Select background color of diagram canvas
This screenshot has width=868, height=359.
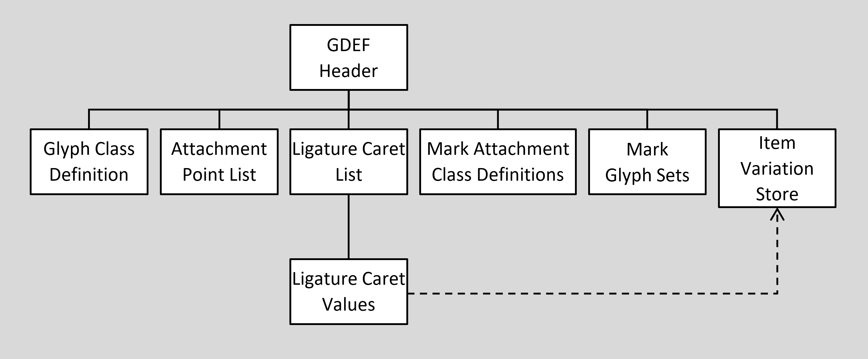coord(28,28)
